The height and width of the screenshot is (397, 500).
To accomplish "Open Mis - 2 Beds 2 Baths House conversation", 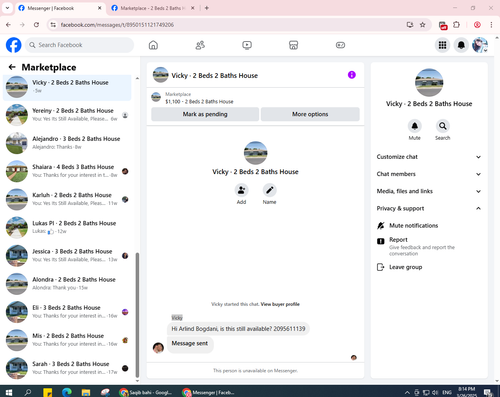I will [67, 340].
